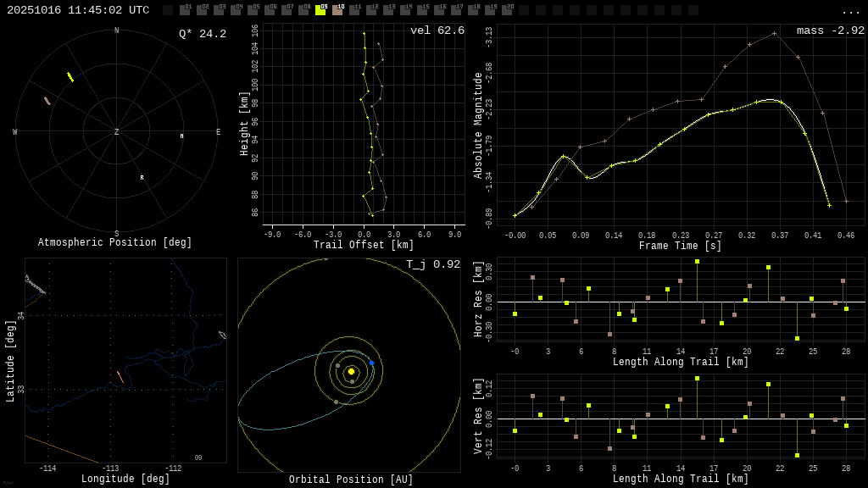Toggle station 15 indicator box

pyautogui.click(x=422, y=10)
